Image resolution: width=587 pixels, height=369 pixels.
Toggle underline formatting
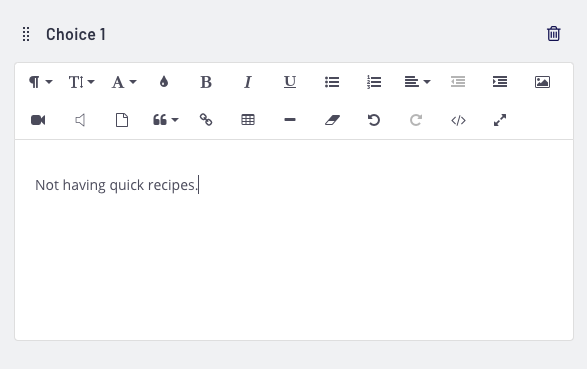pos(290,82)
